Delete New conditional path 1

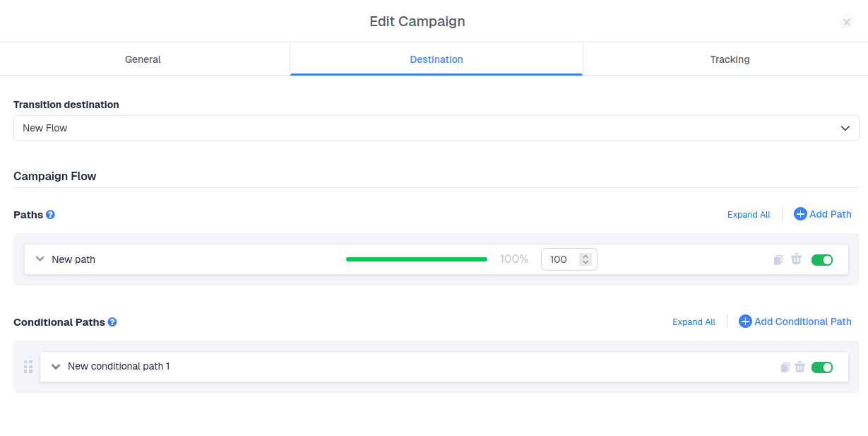[799, 367]
